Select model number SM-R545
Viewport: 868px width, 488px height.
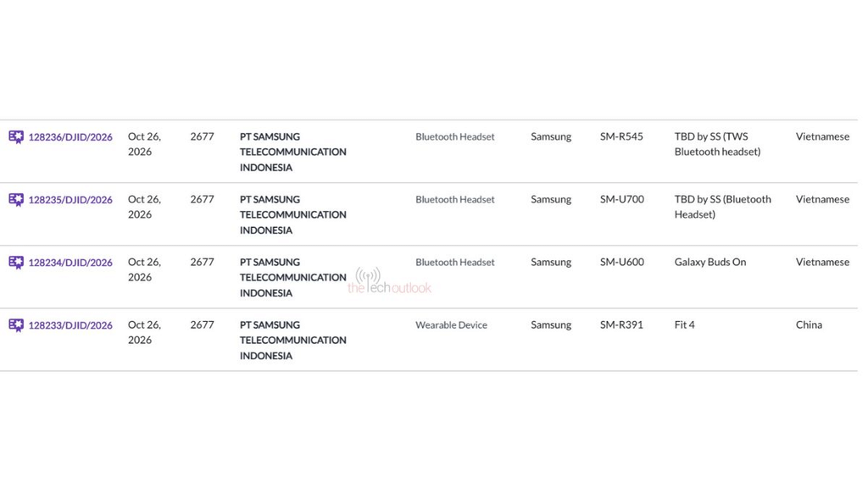click(621, 136)
